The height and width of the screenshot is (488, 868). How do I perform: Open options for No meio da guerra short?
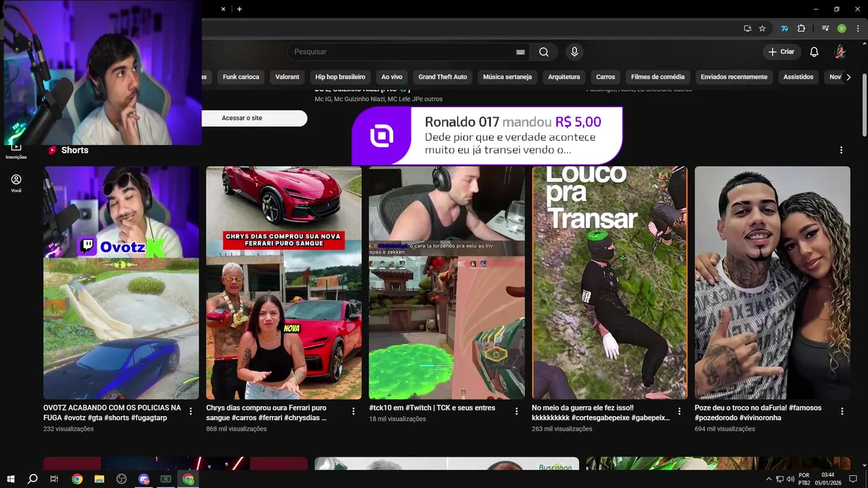coord(679,411)
